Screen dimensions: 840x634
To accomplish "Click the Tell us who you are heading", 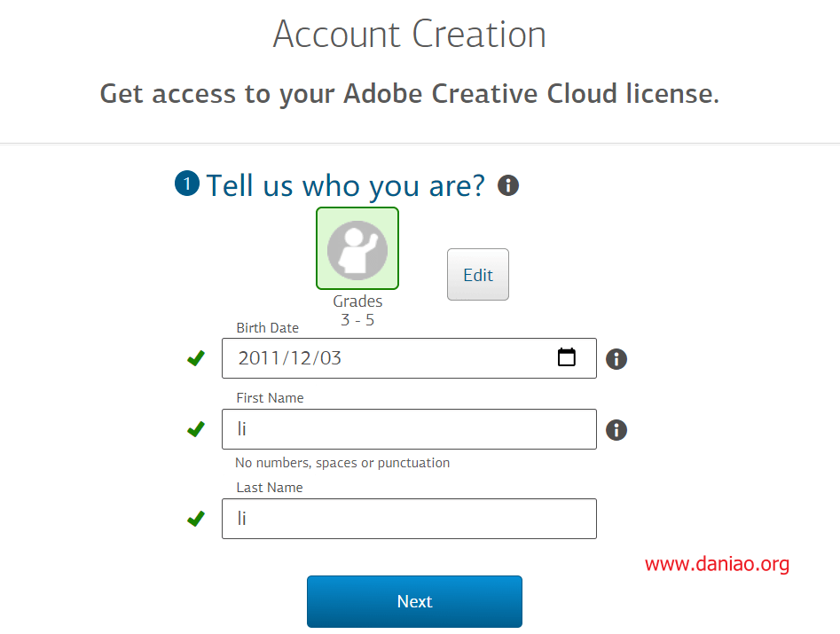I will coord(346,186).
